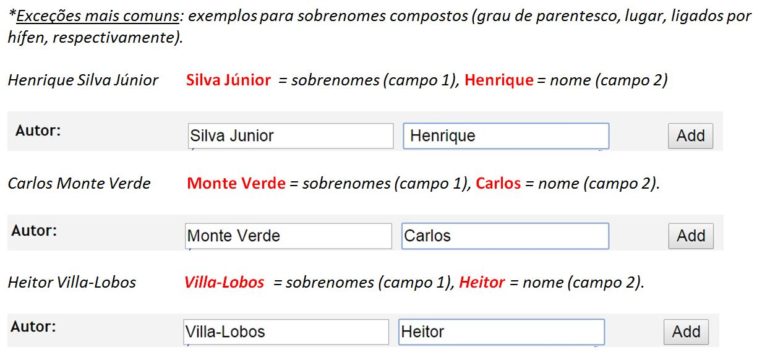Click red bold Silva Júnior text
The width and height of the screenshot is (770, 360).
tap(228, 80)
